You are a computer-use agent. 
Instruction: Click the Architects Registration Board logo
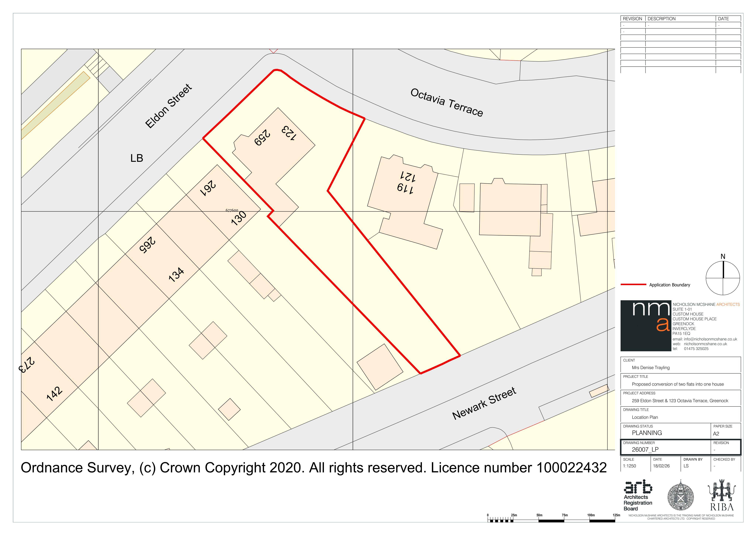pyautogui.click(x=638, y=495)
